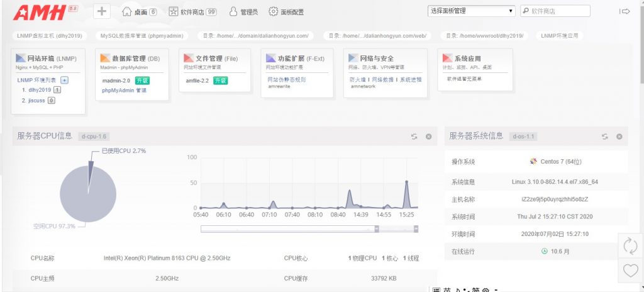Click the d-cpu-1.6 version tag

pos(94,137)
